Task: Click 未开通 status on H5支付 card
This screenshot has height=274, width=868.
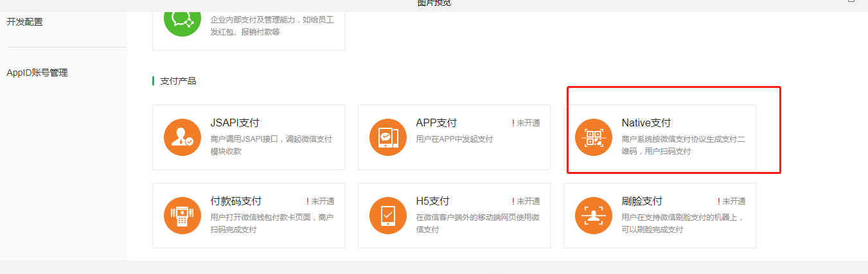Action: tap(526, 201)
